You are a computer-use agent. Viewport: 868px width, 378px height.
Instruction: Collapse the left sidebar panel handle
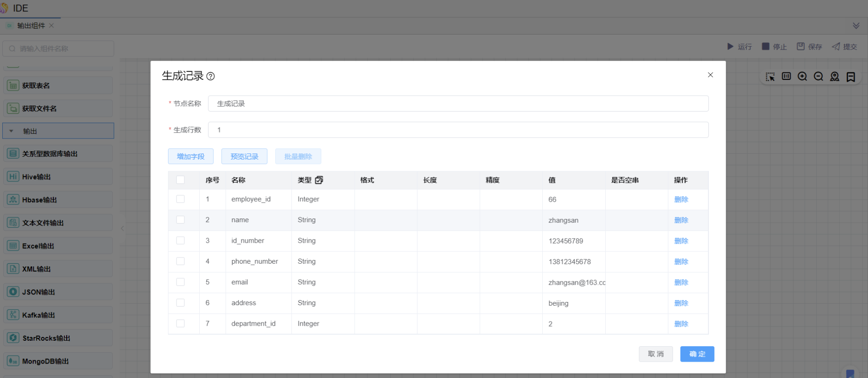122,228
